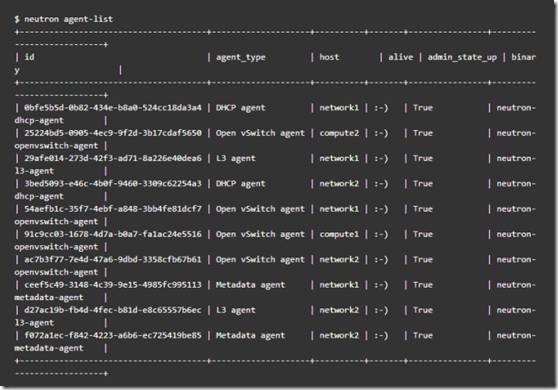Click agent id 0bfe5b5d-0b82-434e-b8a0-524cc18da3a4
The height and width of the screenshot is (390, 558).
click(x=113, y=107)
